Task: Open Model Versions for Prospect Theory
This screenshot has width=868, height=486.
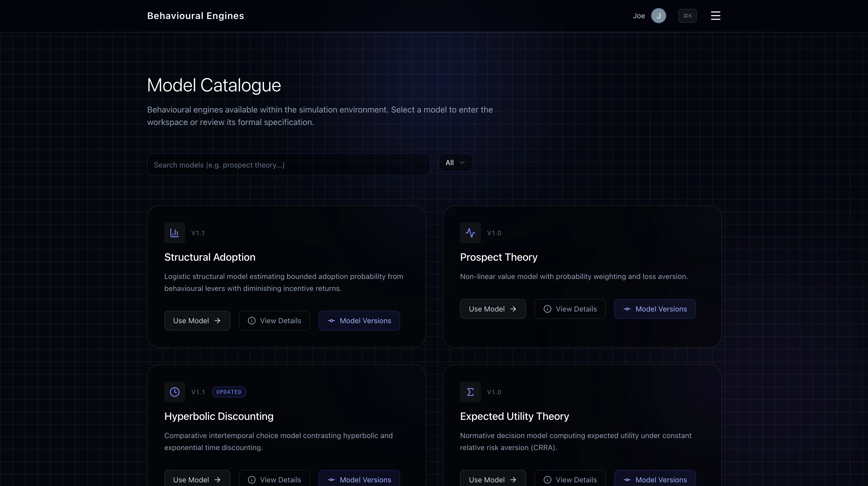Action: pyautogui.click(x=654, y=309)
